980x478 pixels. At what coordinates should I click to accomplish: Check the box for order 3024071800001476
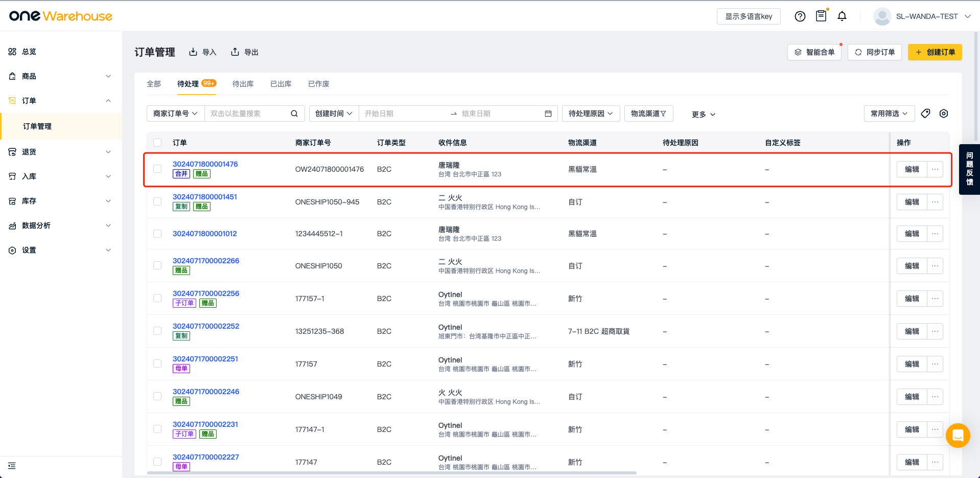click(157, 169)
